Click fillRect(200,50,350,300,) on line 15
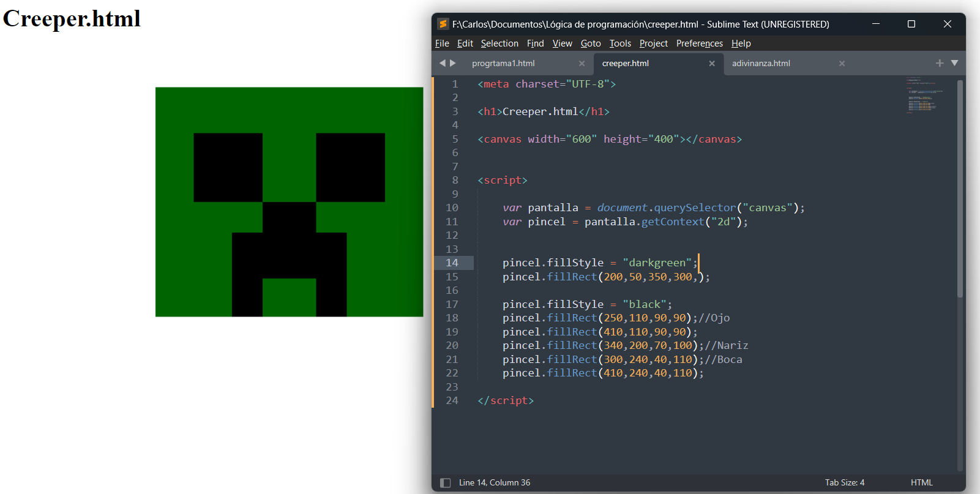980x494 pixels. click(625, 277)
